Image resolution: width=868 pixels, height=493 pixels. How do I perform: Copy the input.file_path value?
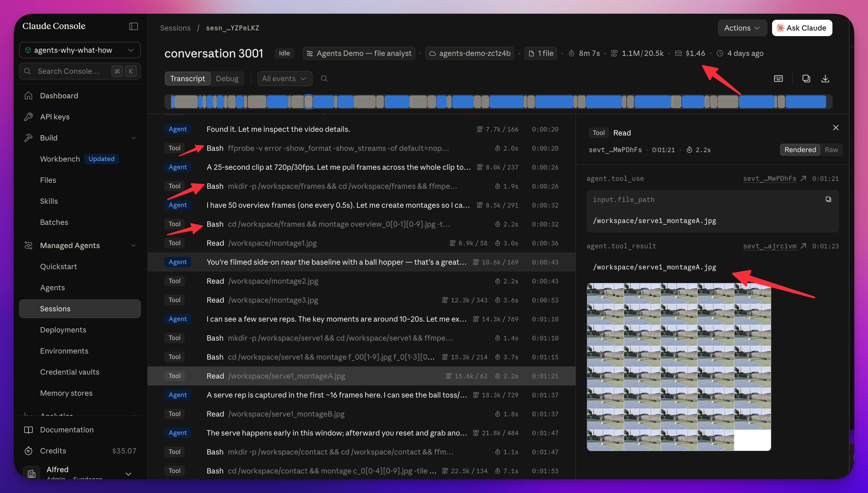point(828,199)
